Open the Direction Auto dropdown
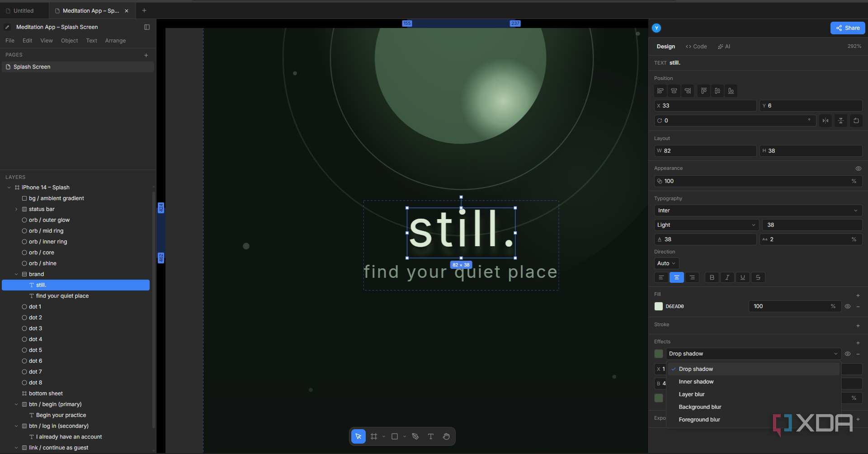The height and width of the screenshot is (454, 868). (666, 263)
